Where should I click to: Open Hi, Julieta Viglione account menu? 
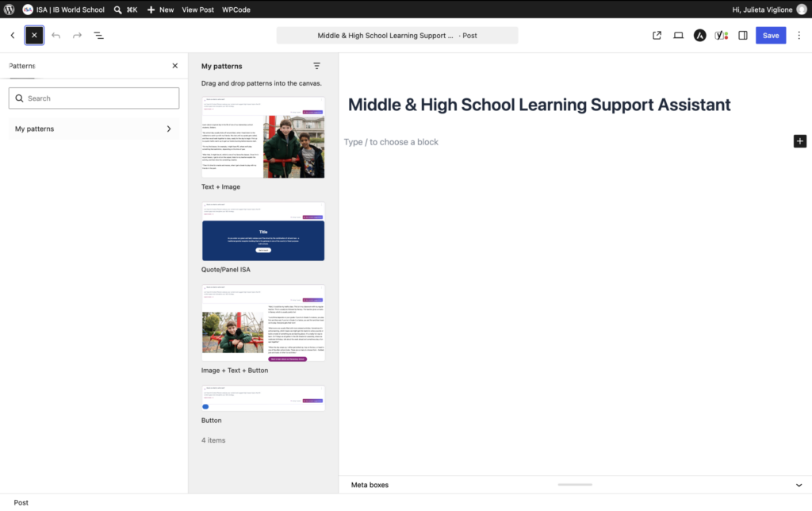pos(769,10)
